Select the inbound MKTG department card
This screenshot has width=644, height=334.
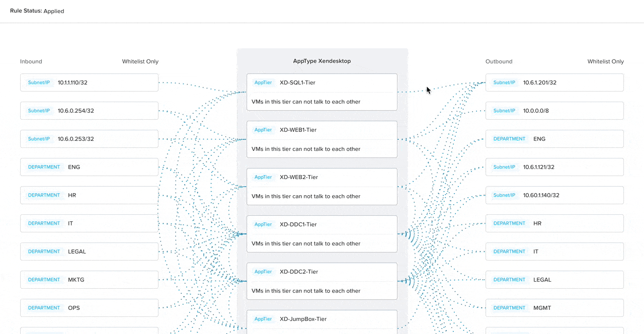(x=89, y=280)
